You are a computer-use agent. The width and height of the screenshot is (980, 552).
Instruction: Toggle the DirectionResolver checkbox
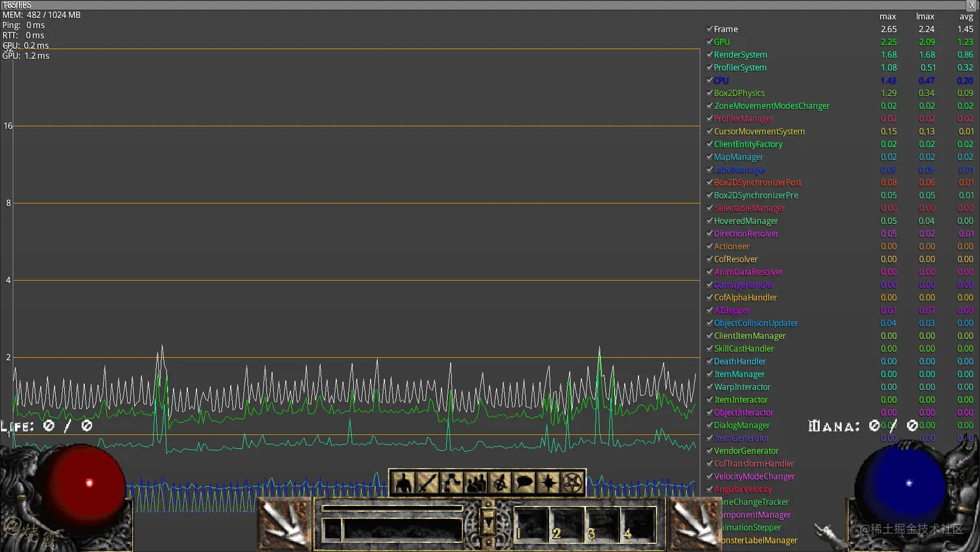(710, 234)
